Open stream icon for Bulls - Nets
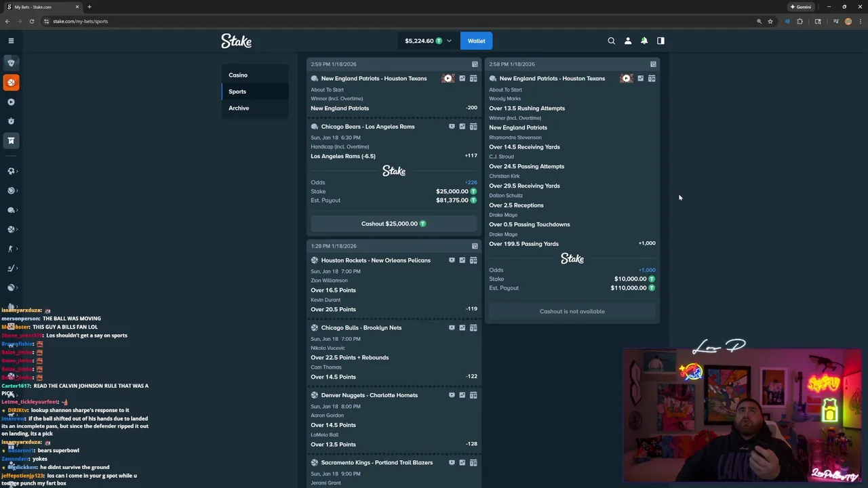The height and width of the screenshot is (488, 868). [452, 328]
